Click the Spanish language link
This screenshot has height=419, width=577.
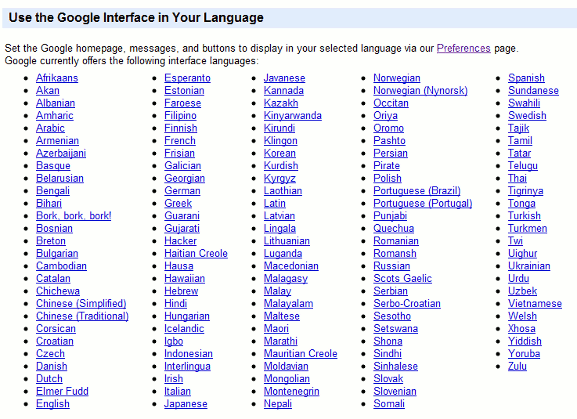[x=526, y=78]
